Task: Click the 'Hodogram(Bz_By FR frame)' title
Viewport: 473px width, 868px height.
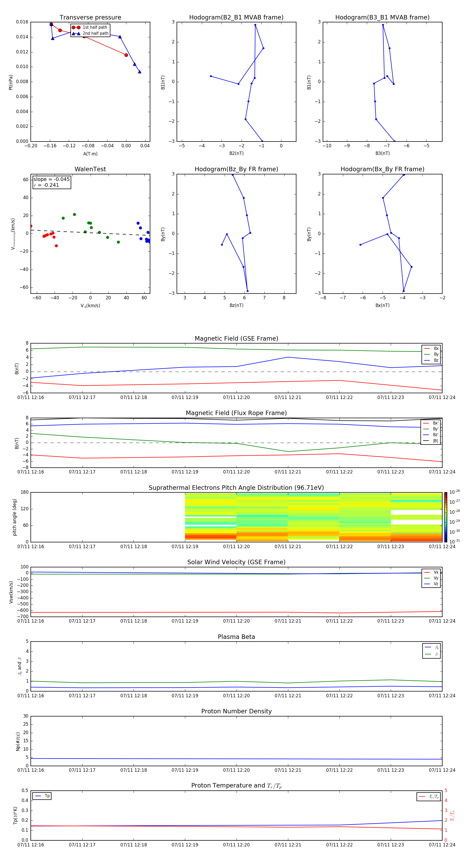Action: pyautogui.click(x=236, y=169)
